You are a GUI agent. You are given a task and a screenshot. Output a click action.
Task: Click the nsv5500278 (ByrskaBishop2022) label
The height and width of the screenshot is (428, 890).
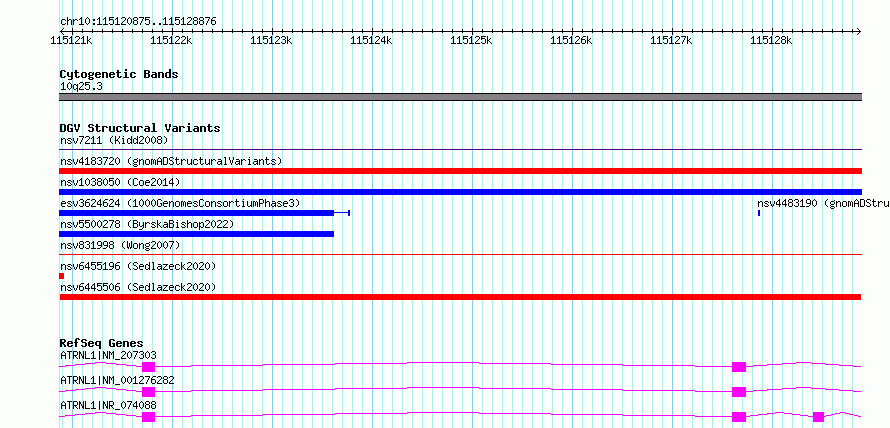coord(147,224)
